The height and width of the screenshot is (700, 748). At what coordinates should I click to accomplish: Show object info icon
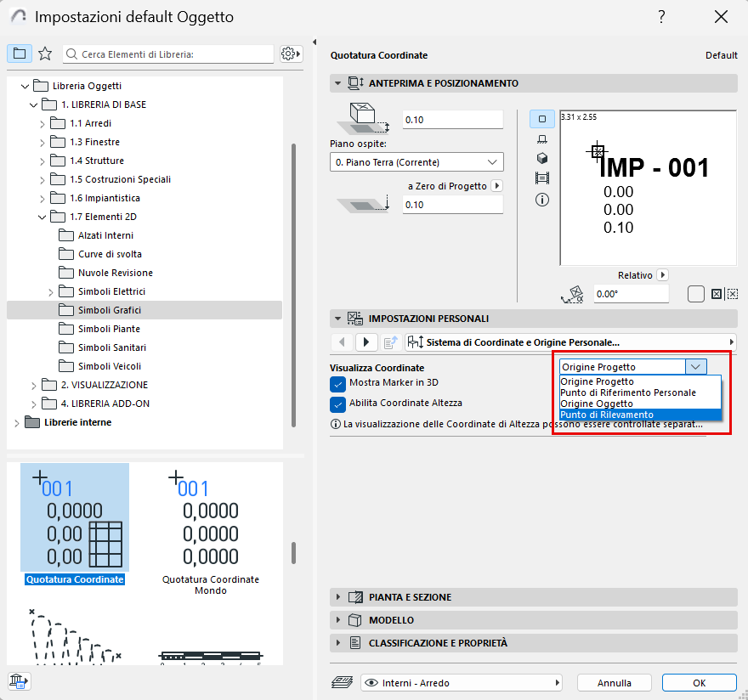pos(542,200)
